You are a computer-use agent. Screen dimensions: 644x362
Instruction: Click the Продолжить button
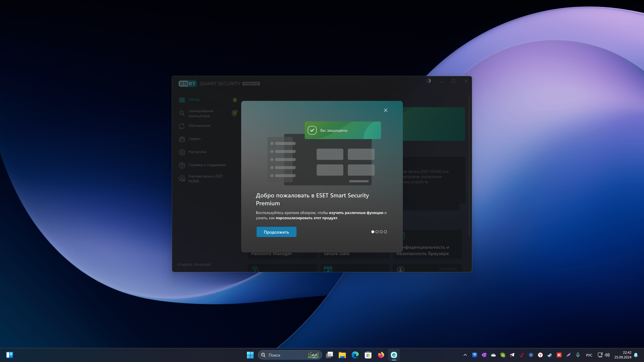click(x=276, y=232)
